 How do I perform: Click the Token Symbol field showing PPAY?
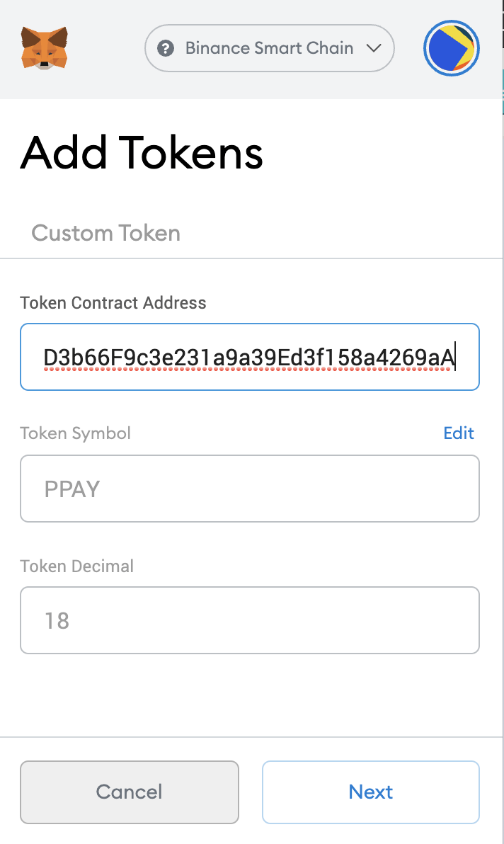tap(249, 489)
